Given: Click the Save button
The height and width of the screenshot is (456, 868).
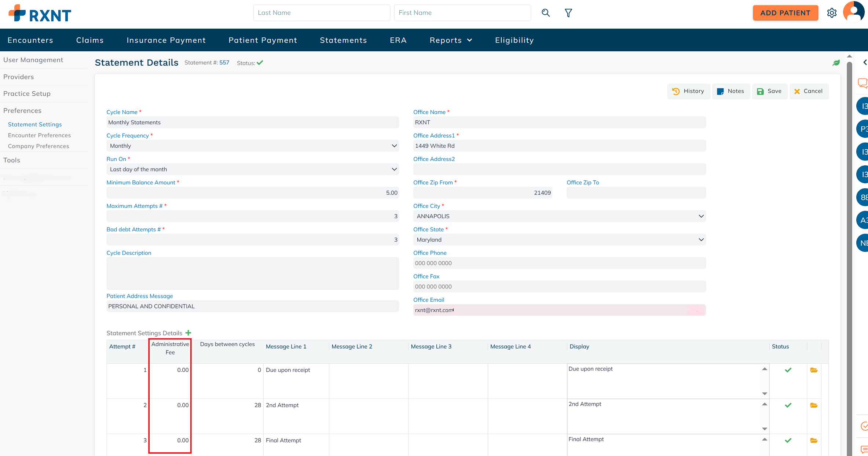Looking at the screenshot, I should [769, 91].
